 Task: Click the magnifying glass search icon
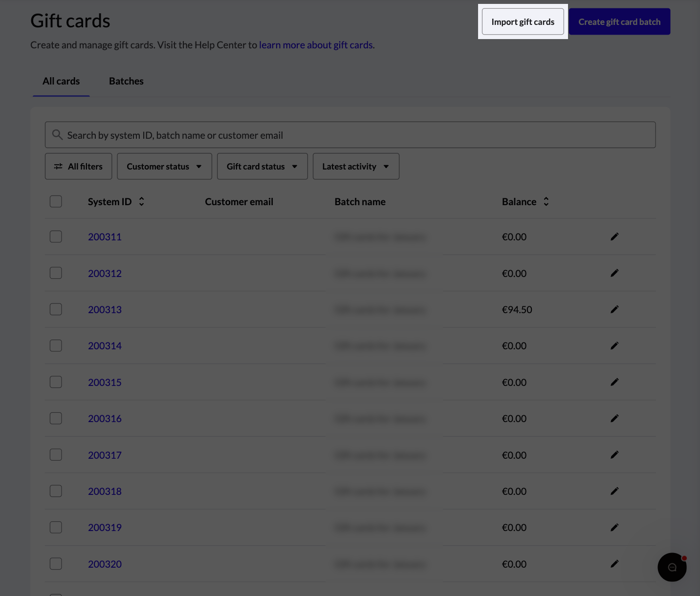coord(57,135)
